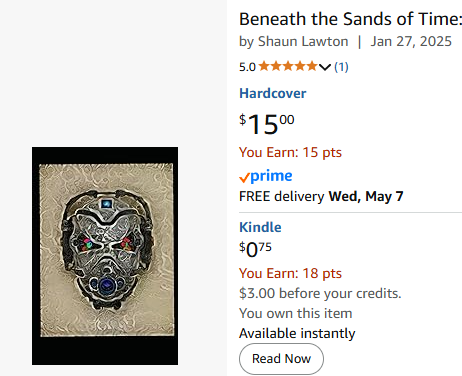Open the (1) customer review count
The width and height of the screenshot is (462, 376).
pos(341,67)
